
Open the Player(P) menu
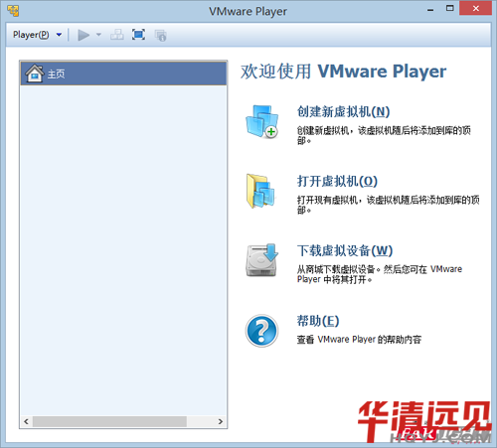31,35
